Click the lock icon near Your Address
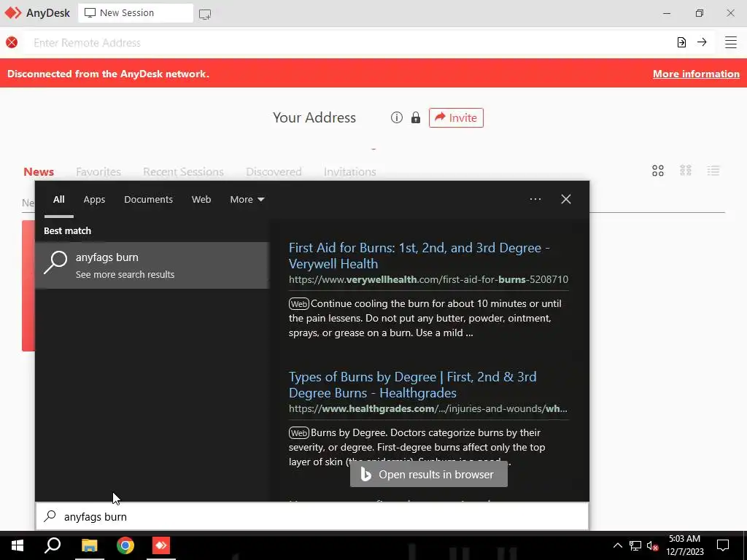 [x=415, y=117]
